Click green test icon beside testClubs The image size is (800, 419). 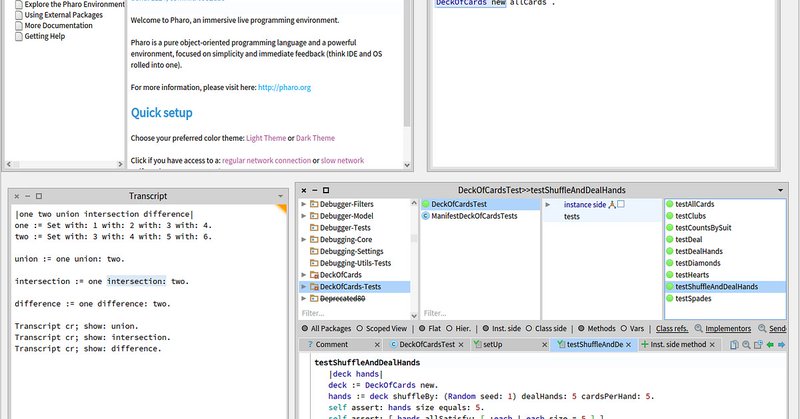(670, 216)
